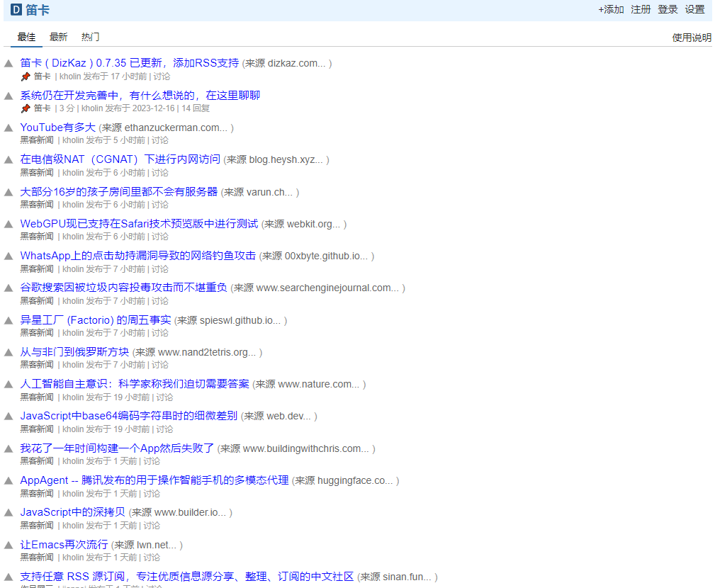Upvote the AppAgent 腾讯 post
Image resolution: width=715 pixels, height=588 pixels.
[8, 480]
